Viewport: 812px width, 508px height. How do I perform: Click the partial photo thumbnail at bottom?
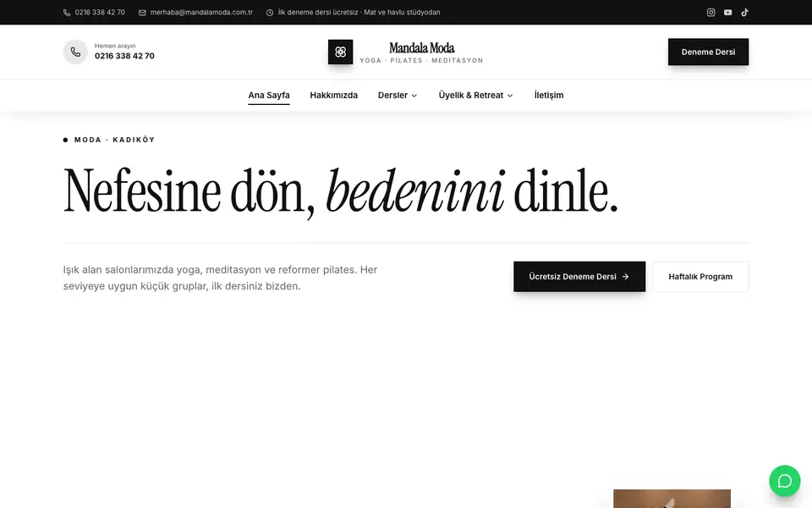[x=672, y=499]
